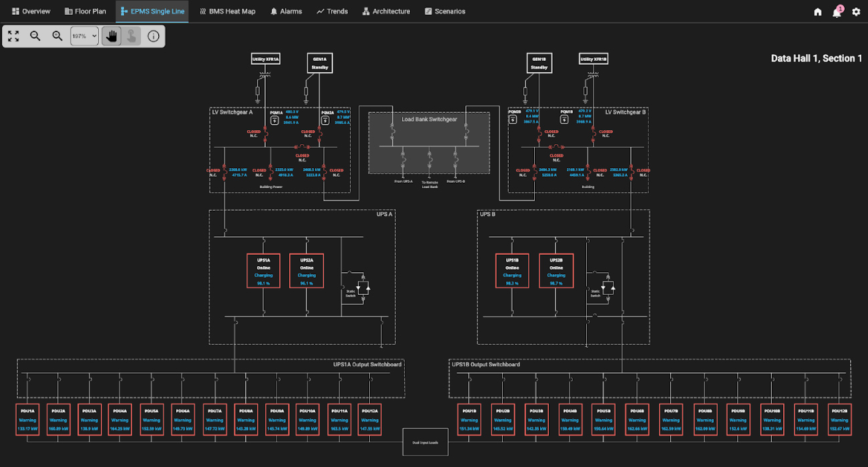The image size is (868, 467).
Task: Click the UPS B static switch symbol
Action: (608, 288)
